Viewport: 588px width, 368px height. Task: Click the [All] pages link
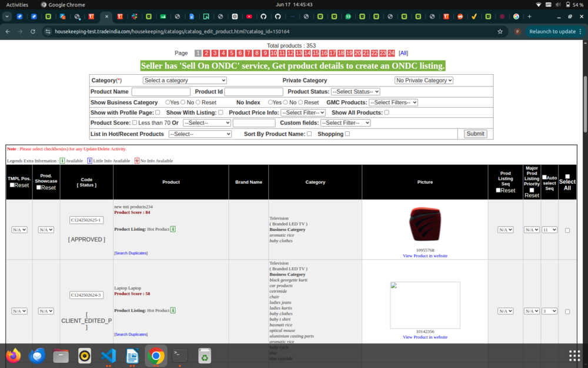point(403,54)
